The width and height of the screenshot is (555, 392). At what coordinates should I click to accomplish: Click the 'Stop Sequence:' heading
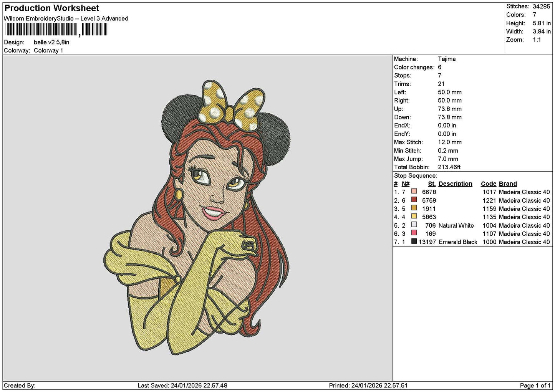[416, 176]
